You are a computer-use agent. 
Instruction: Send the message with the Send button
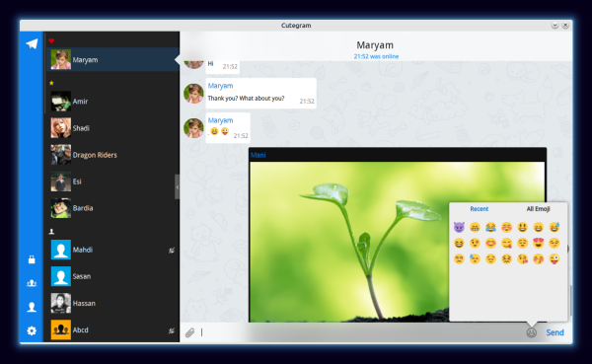click(555, 332)
